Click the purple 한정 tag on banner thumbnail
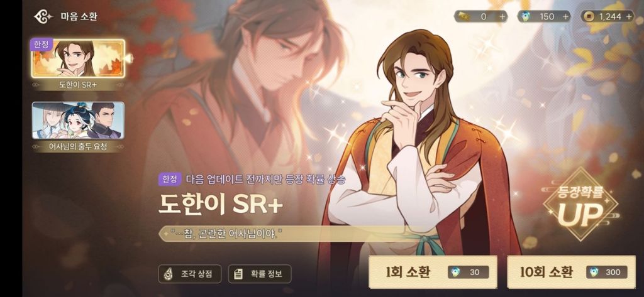Screen dimensions: 644x297 click(41, 45)
